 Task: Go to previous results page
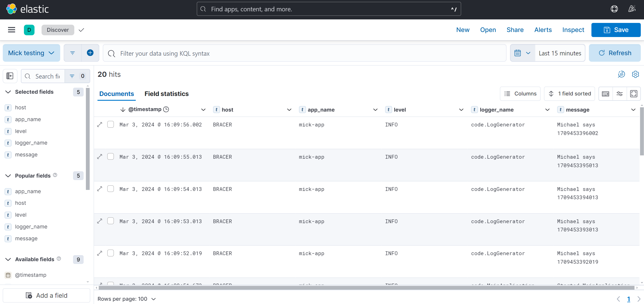click(x=619, y=299)
